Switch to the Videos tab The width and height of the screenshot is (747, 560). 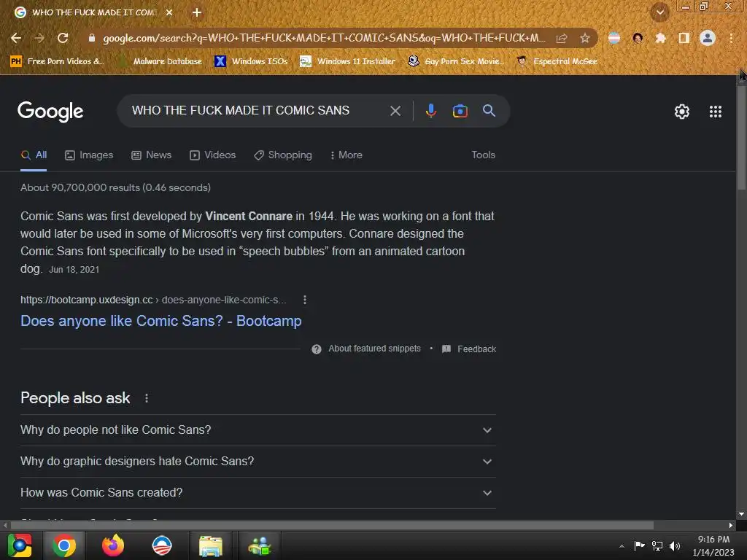[x=212, y=155]
